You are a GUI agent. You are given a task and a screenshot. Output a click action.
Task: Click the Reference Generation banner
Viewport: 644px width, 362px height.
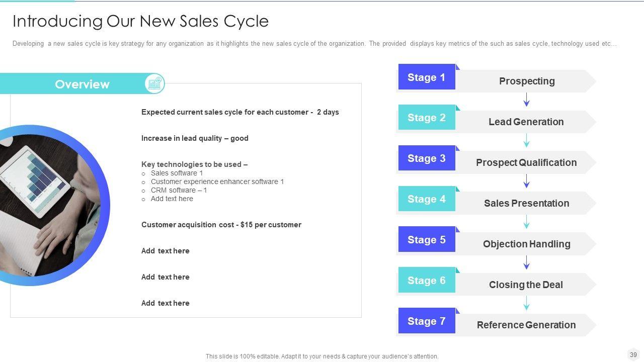(x=526, y=325)
